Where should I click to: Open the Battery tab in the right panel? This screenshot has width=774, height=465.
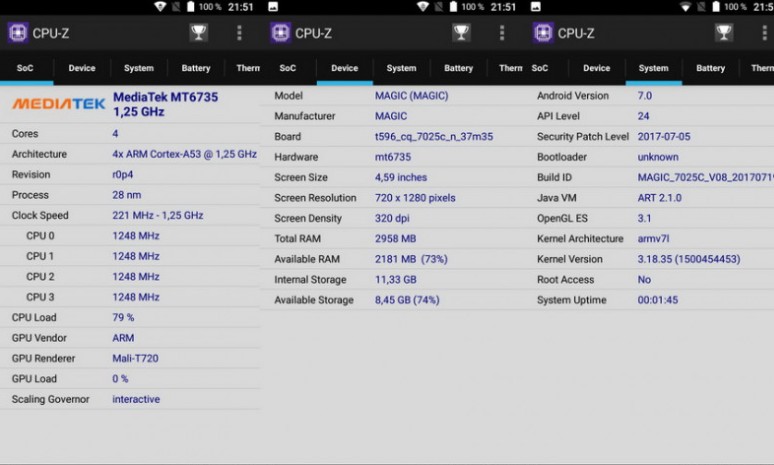click(x=710, y=69)
